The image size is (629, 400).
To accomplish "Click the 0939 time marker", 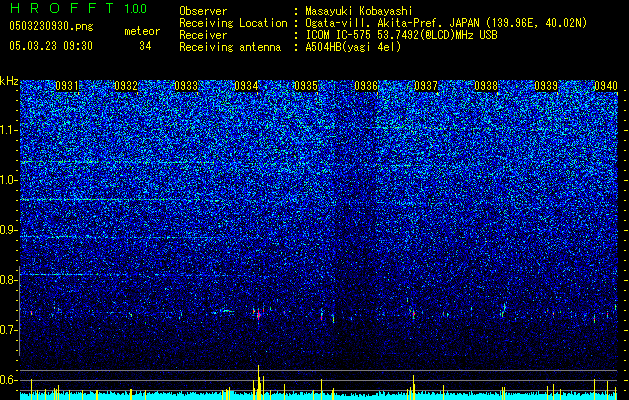I will tap(546, 86).
